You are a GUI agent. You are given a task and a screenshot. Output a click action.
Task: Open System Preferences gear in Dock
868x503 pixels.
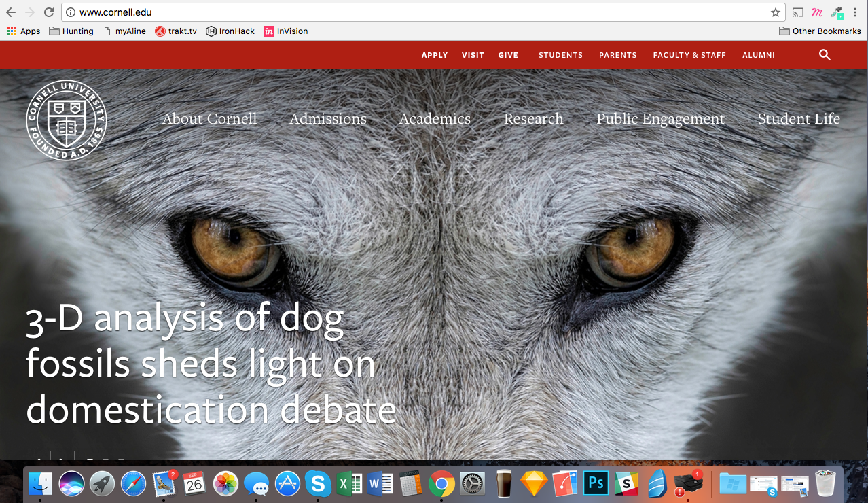(473, 484)
